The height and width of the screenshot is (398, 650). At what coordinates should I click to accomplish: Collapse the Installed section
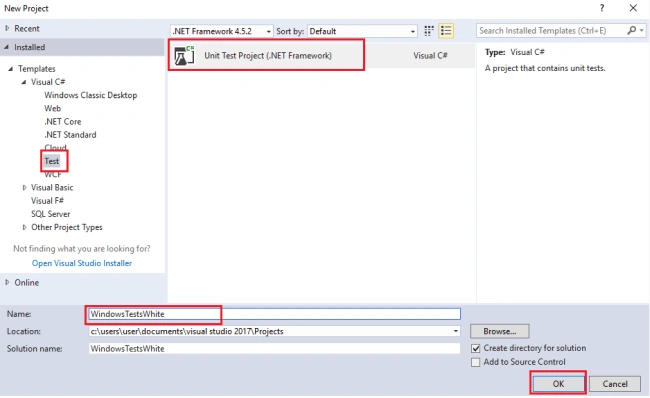[7, 47]
